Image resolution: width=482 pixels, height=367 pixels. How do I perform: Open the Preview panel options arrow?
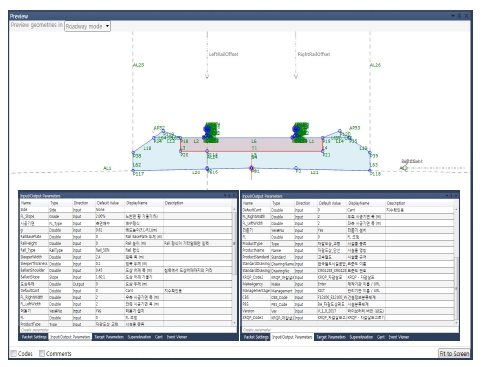tap(453, 16)
